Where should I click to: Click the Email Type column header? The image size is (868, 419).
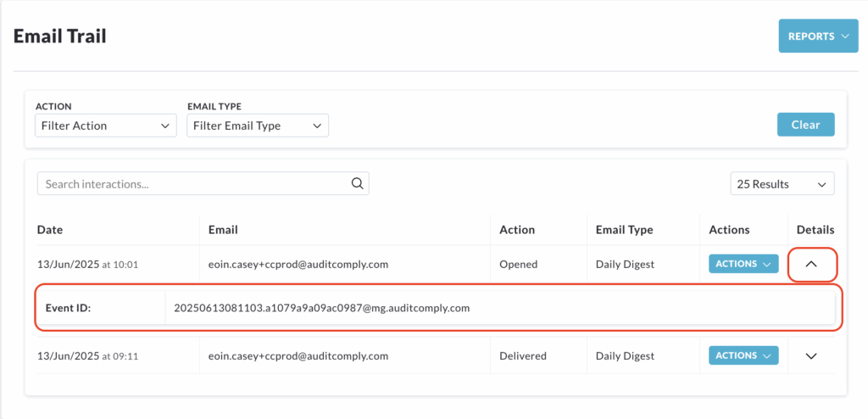(625, 230)
